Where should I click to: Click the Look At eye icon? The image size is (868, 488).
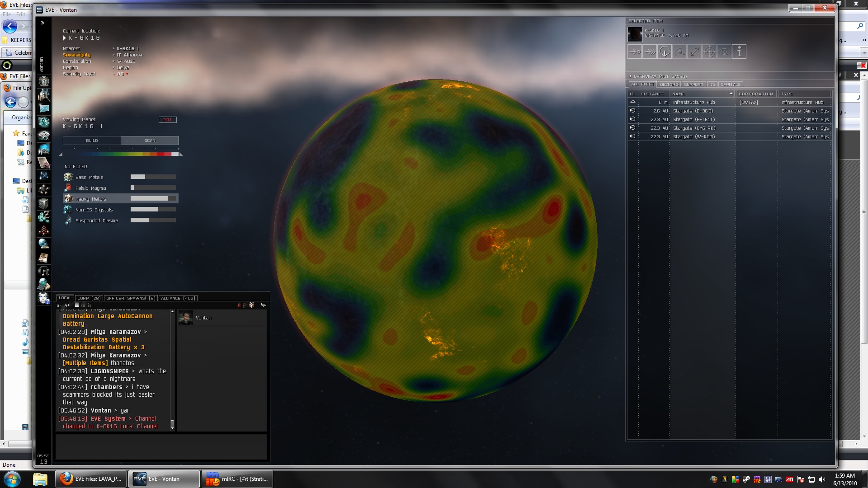[724, 52]
